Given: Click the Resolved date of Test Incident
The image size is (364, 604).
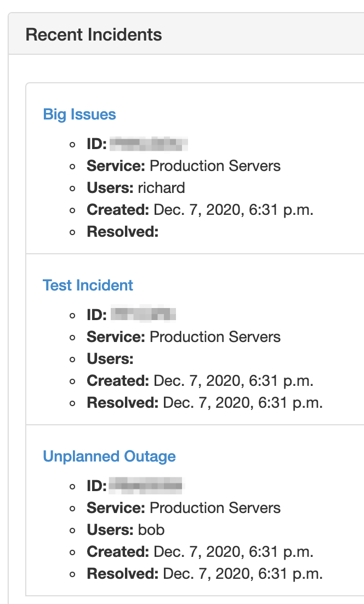Looking at the screenshot, I should pyautogui.click(x=242, y=403).
